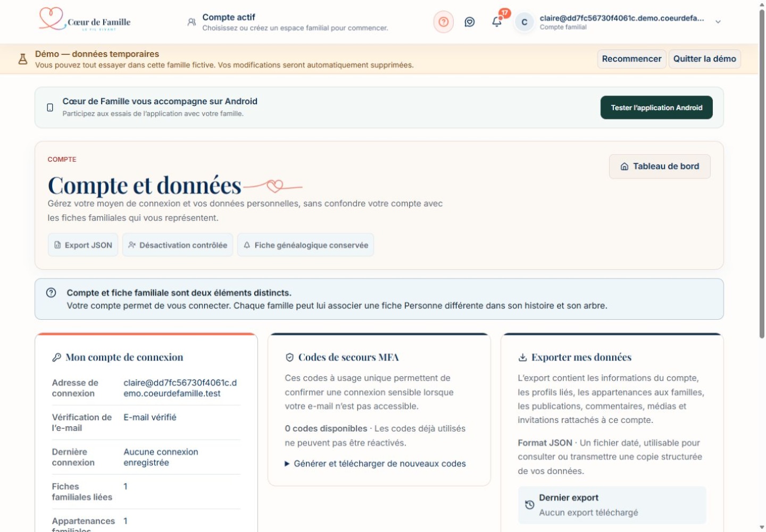Viewport: 766px width, 532px height.
Task: Click the demo flask icon
Action: (23, 59)
